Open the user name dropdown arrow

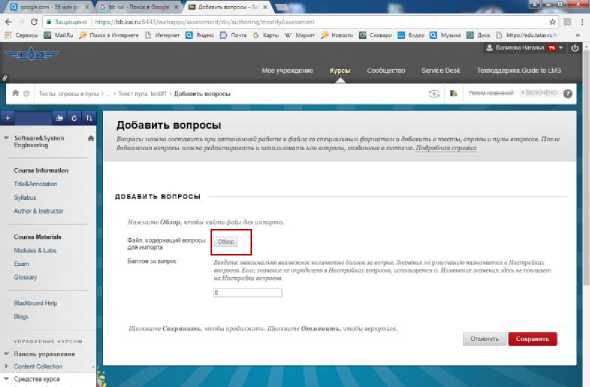[561, 48]
